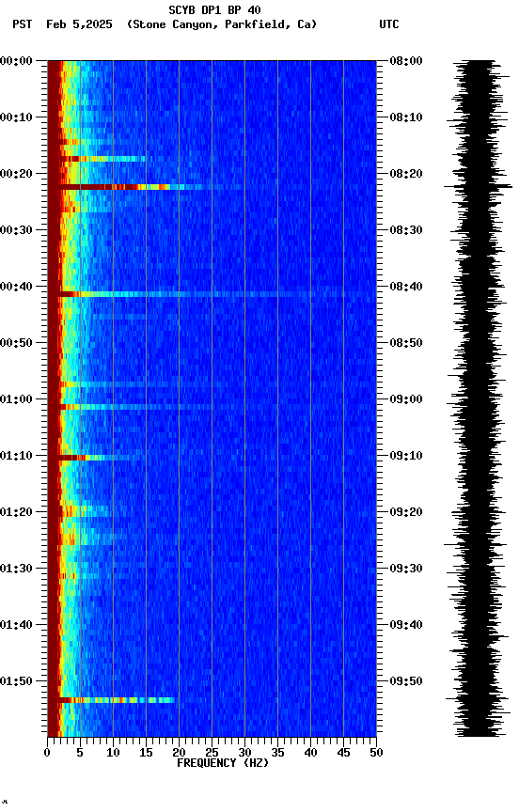The width and height of the screenshot is (519, 812).
Task: Click the 'UTC' timezone label
Action: (389, 24)
